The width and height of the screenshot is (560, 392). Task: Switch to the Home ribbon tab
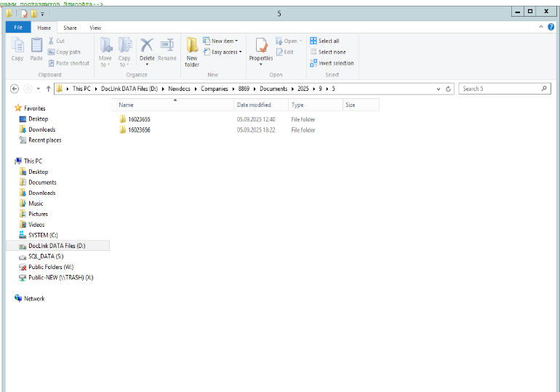pyautogui.click(x=44, y=28)
